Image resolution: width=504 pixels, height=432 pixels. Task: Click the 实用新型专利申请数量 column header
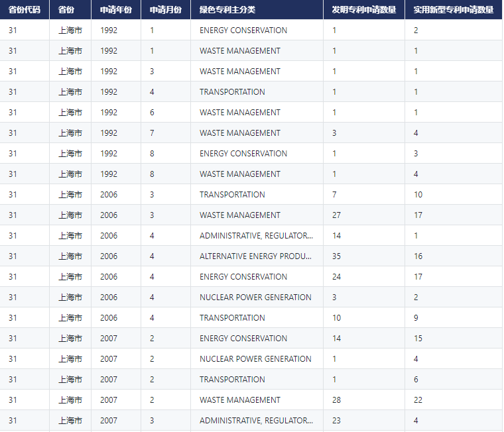(454, 10)
